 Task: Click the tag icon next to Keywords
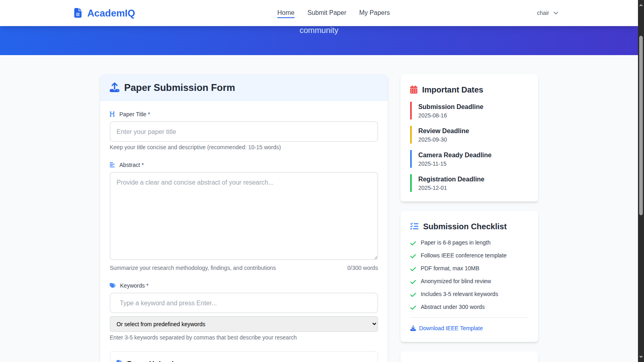point(113,286)
